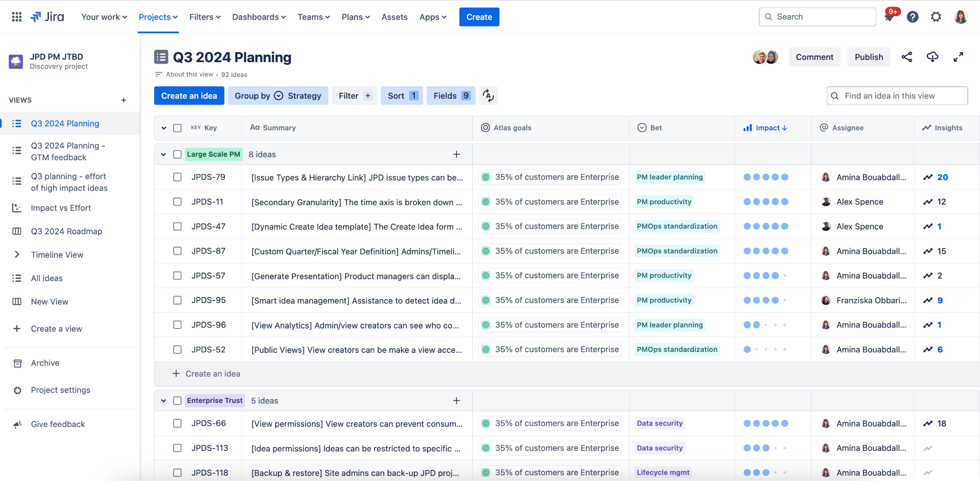Image resolution: width=980 pixels, height=481 pixels.
Task: Click the autosave icon beside Fields
Action: pyautogui.click(x=488, y=96)
